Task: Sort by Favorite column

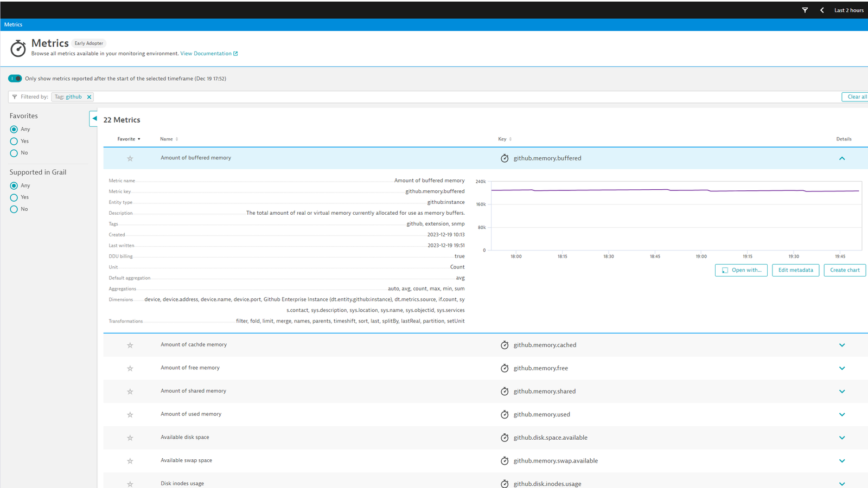Action: (129, 139)
